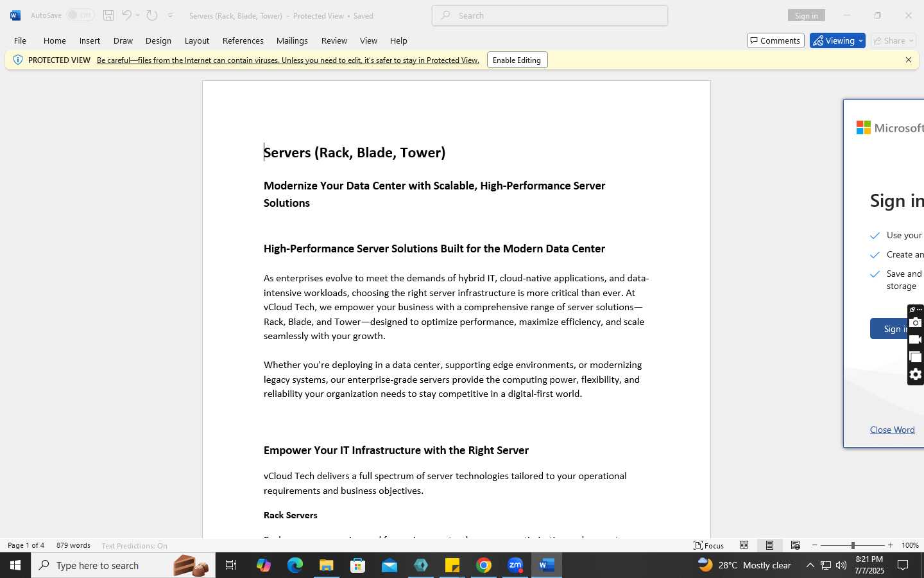Screen dimensions: 924x578
Task: Enable Focus mode from status bar
Action: 709,545
